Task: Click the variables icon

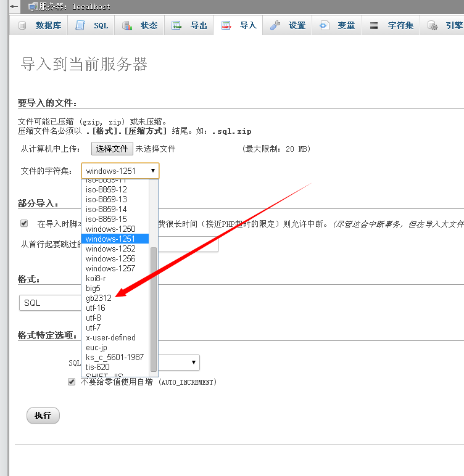Action: coord(325,26)
